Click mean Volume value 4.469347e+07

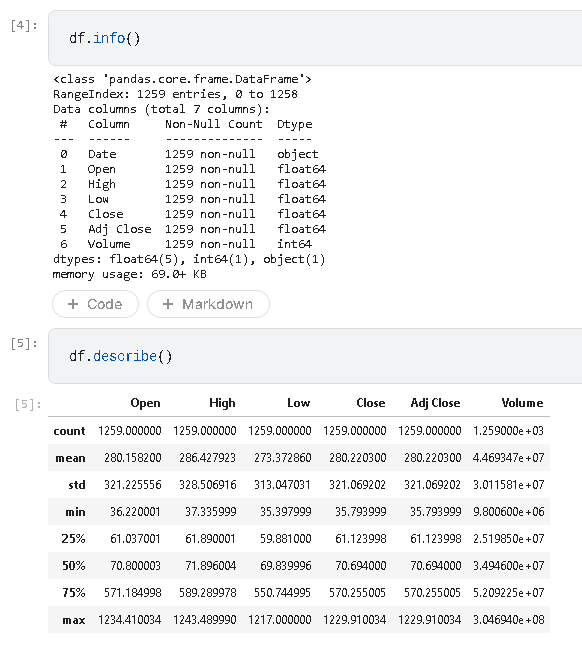tap(509, 458)
